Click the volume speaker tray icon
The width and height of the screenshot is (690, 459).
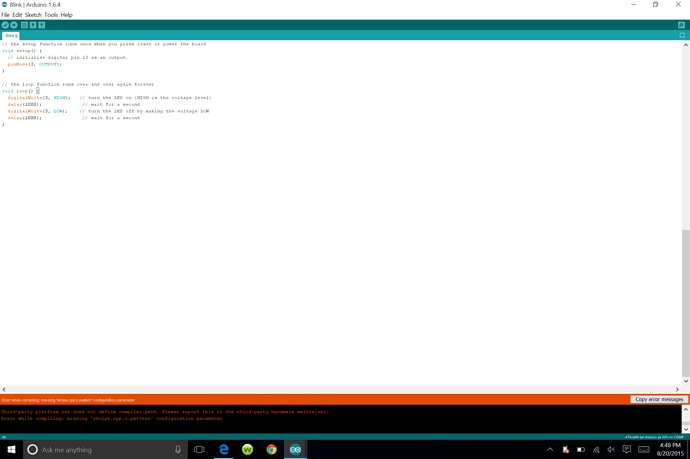(x=611, y=449)
